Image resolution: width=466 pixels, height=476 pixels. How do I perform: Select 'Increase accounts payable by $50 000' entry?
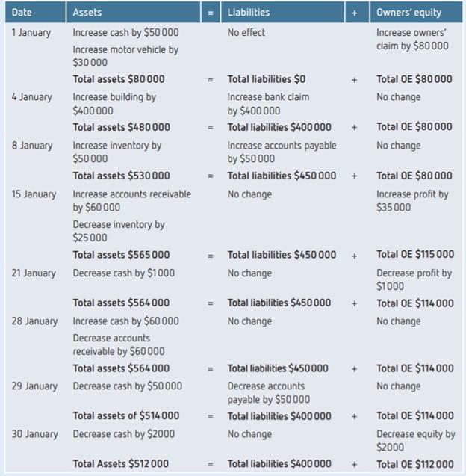pos(282,152)
